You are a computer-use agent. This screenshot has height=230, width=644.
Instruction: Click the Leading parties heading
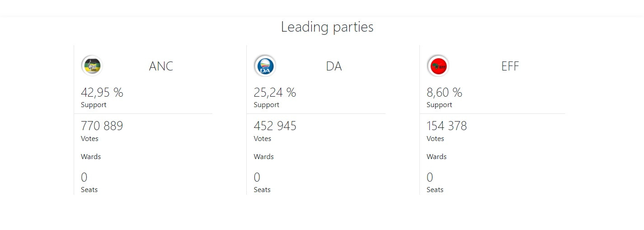coord(327,27)
